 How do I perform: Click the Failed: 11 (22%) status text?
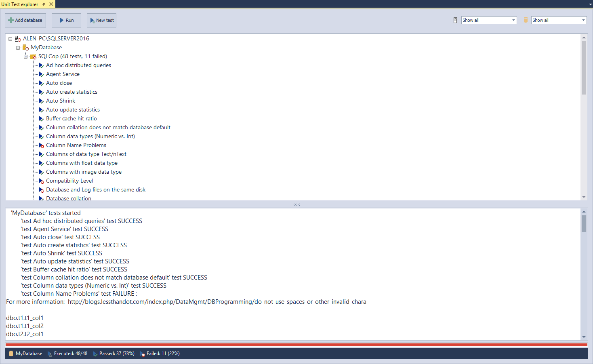tap(163, 353)
